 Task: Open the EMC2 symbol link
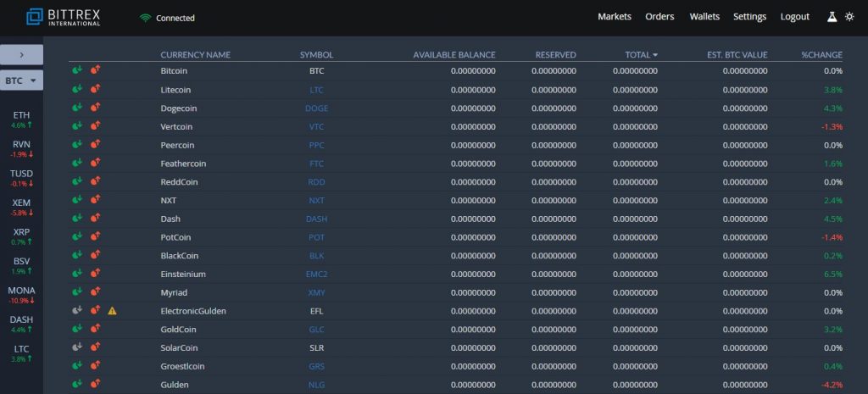coord(317,274)
